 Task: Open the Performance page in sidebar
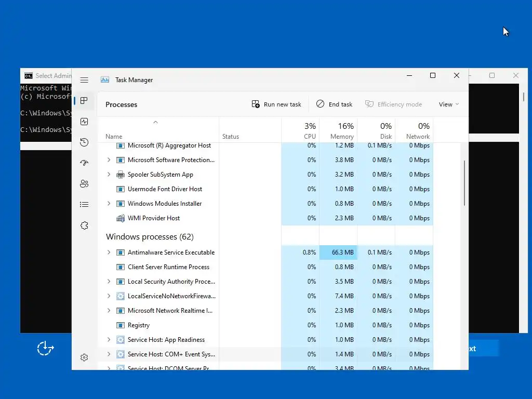(x=84, y=122)
